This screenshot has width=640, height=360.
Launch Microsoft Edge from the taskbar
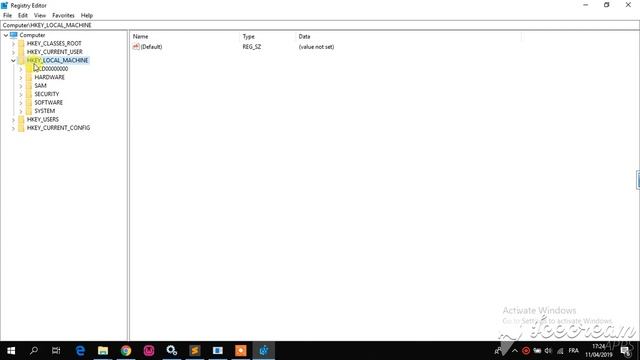point(80,351)
